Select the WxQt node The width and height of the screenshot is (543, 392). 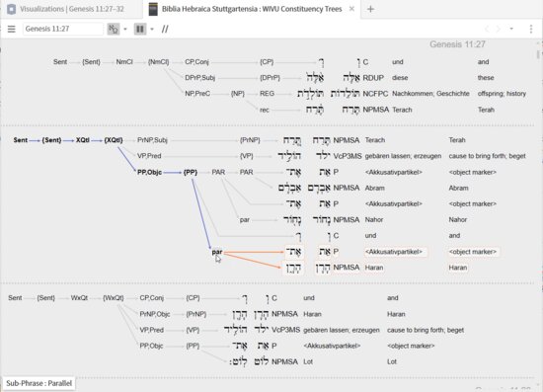pyautogui.click(x=79, y=298)
